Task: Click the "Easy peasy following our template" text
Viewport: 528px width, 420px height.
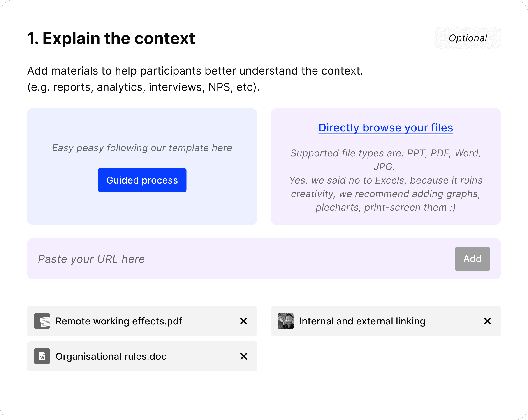Action: (142, 148)
